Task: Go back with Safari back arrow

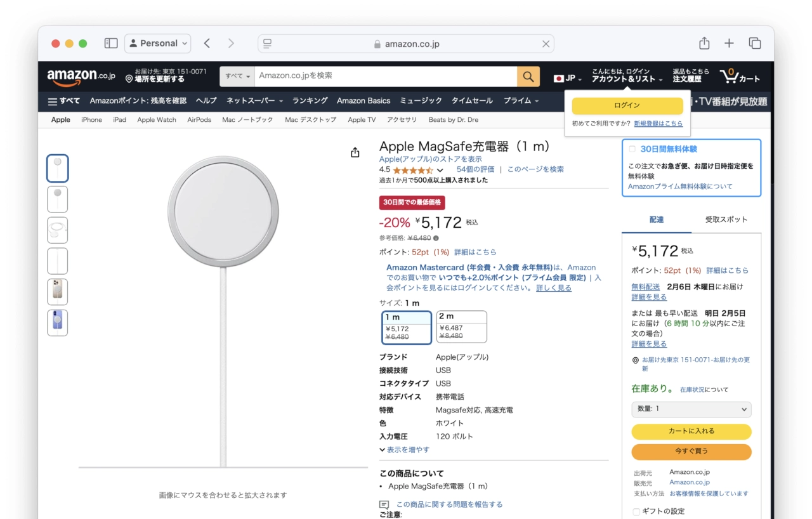Action: point(207,43)
